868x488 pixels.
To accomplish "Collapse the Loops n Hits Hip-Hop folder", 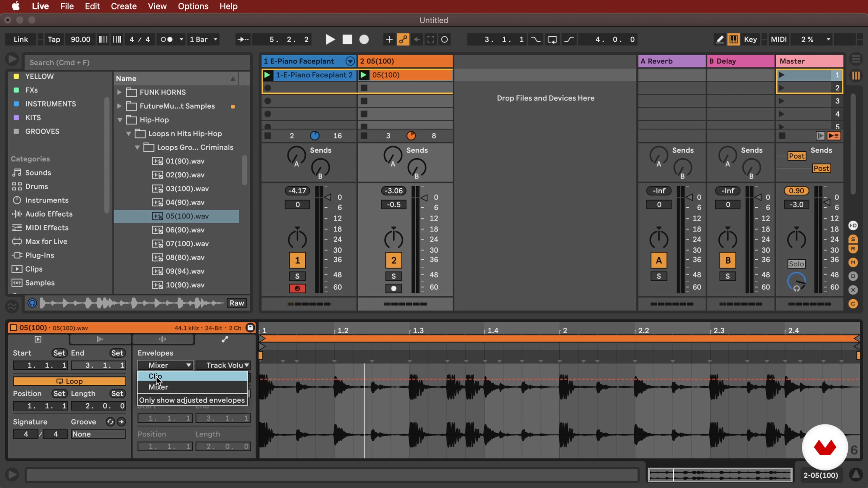I will (x=128, y=133).
